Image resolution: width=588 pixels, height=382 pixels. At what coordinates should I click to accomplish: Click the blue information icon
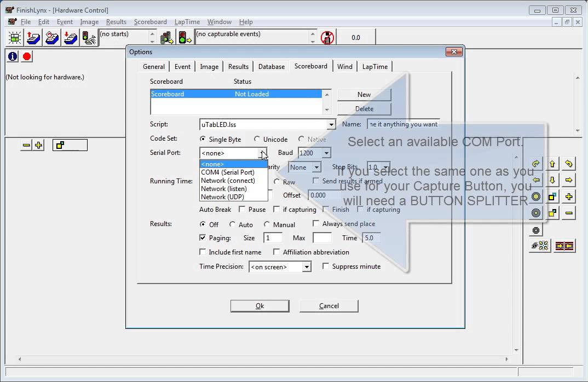pyautogui.click(x=13, y=56)
